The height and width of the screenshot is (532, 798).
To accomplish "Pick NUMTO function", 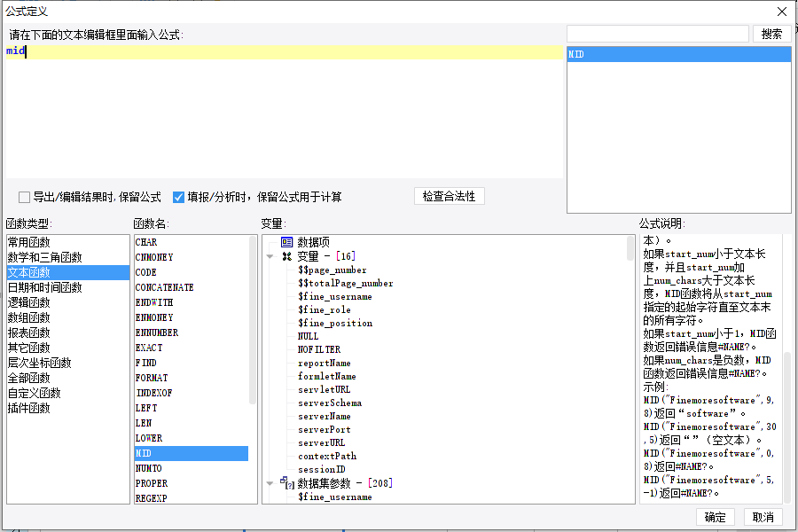I will coord(192,468).
